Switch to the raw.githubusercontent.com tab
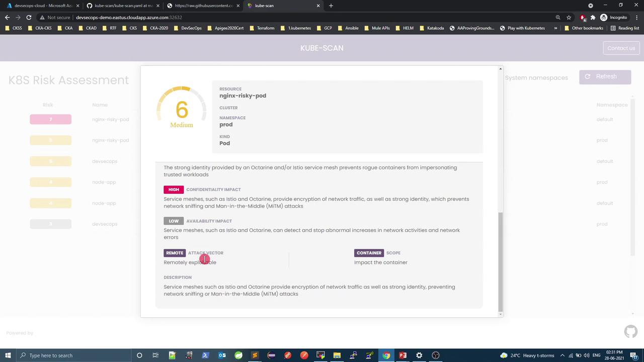644x362 pixels. (x=203, y=6)
